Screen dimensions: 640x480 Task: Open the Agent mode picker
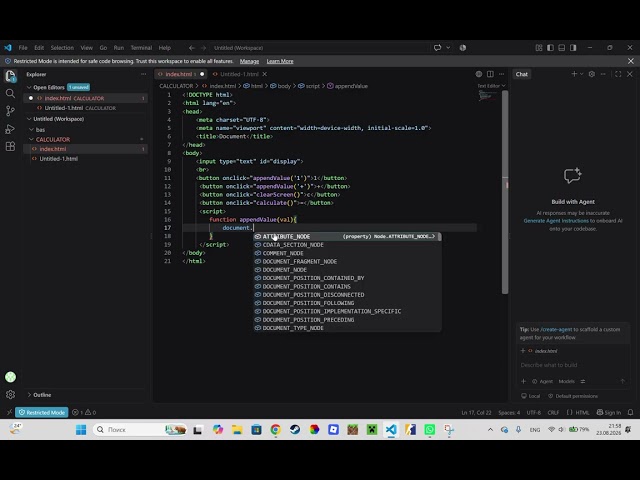point(542,381)
